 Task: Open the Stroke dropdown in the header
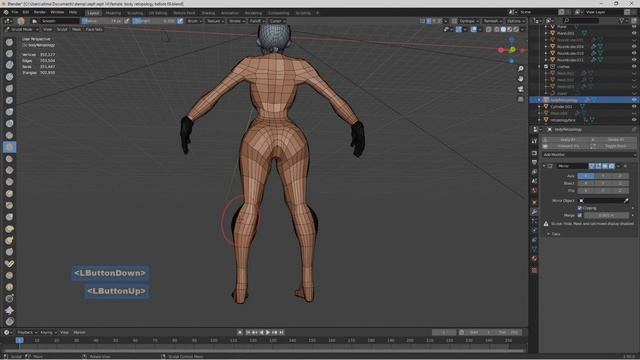coord(237,21)
